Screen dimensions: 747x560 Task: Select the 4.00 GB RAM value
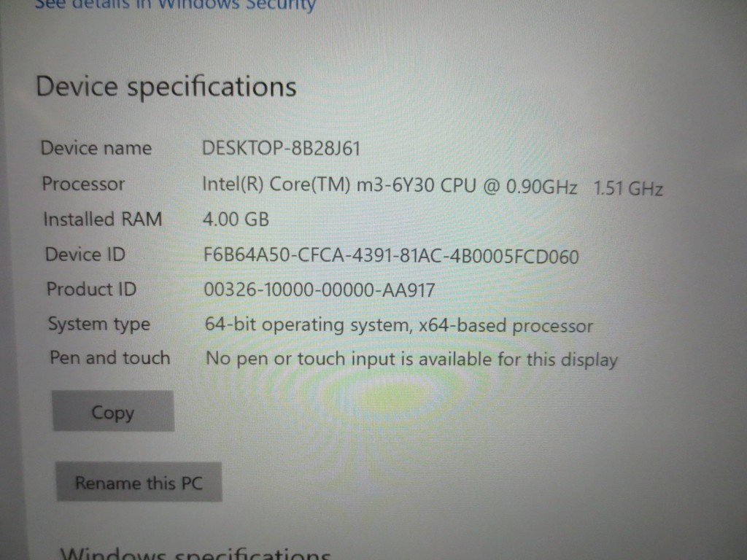[x=236, y=219]
